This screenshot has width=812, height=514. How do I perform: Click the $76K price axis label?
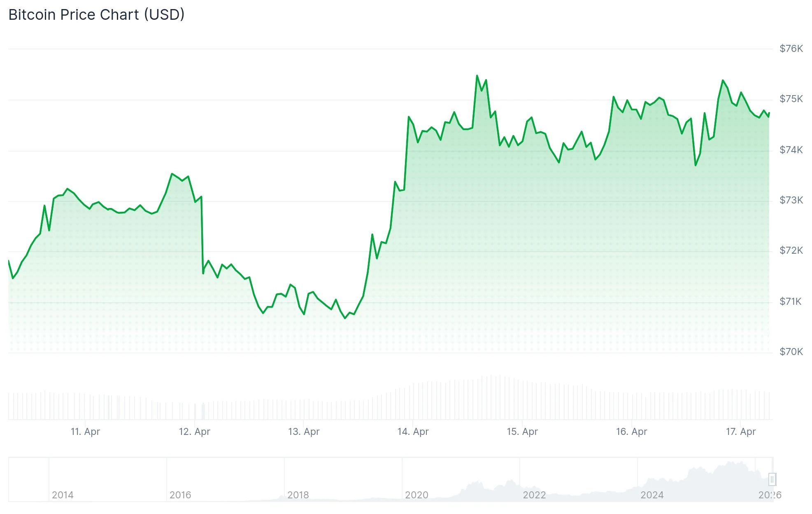(791, 49)
